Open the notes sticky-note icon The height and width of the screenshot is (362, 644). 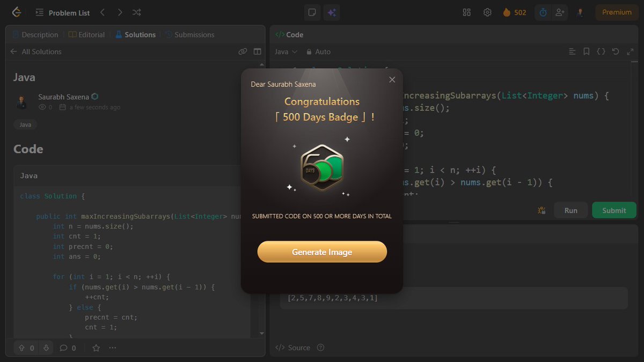[x=311, y=12]
